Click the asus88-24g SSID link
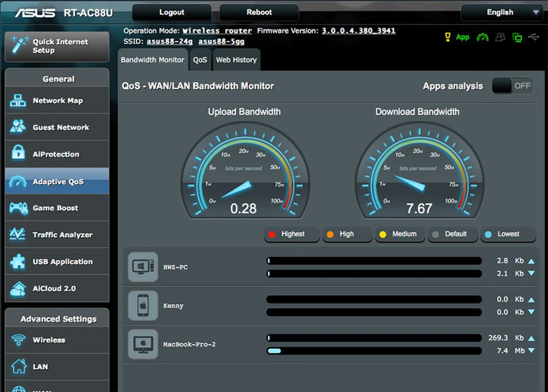Viewport: 548px width, 392px height. coord(170,41)
